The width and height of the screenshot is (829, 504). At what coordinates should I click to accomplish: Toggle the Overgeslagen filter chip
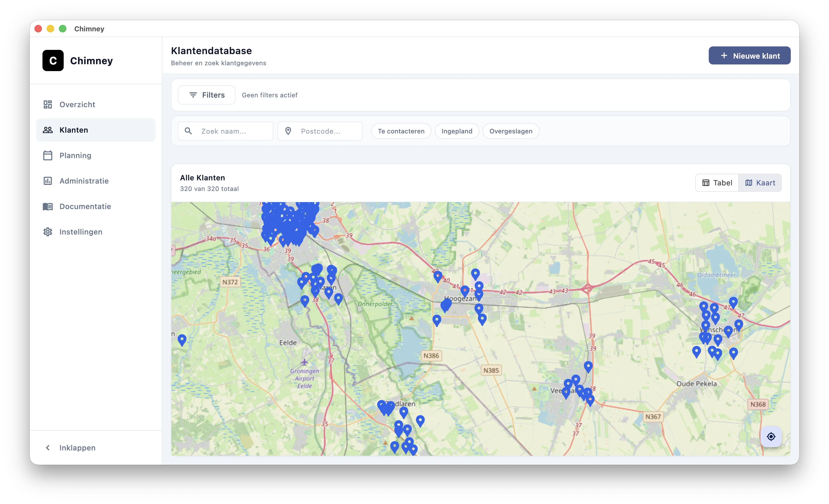coord(511,131)
